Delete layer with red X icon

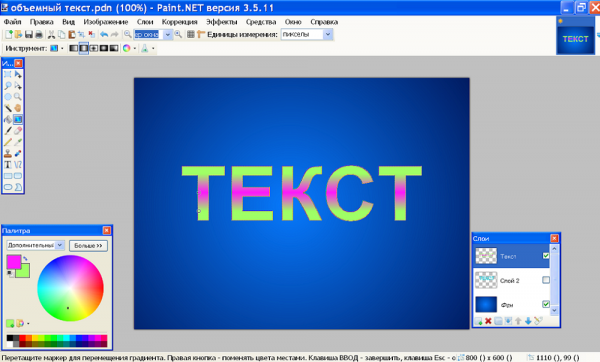(488, 321)
